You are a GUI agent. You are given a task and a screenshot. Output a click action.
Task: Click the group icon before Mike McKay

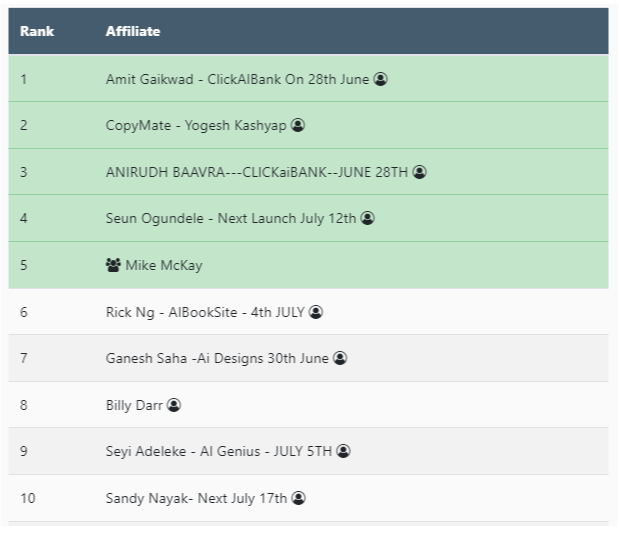click(x=113, y=265)
